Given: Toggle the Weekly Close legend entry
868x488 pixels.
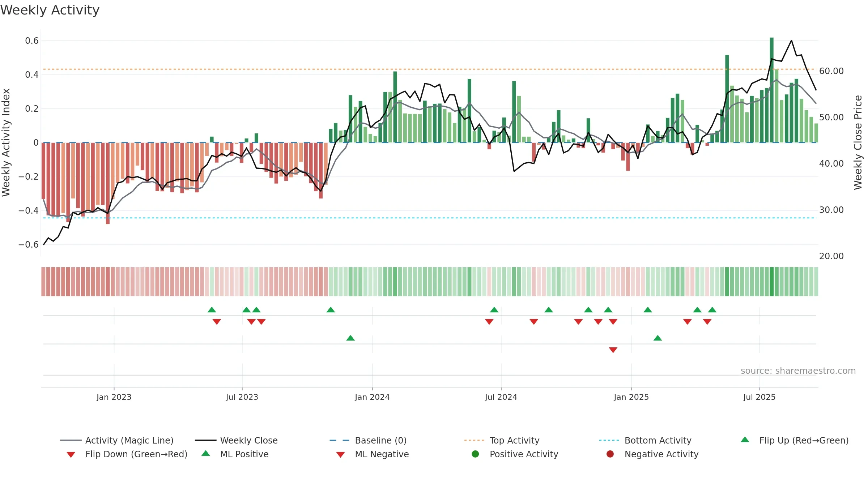Looking at the screenshot, I should click(x=236, y=440).
